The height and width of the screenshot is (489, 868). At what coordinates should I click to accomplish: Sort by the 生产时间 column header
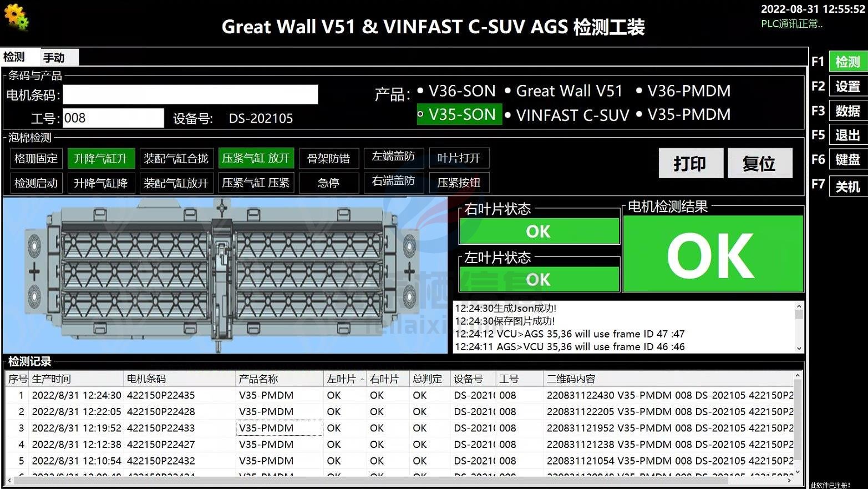[76, 379]
